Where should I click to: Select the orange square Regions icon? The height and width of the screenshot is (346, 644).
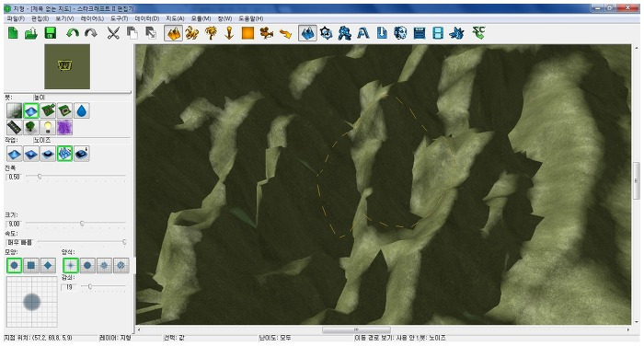click(247, 33)
